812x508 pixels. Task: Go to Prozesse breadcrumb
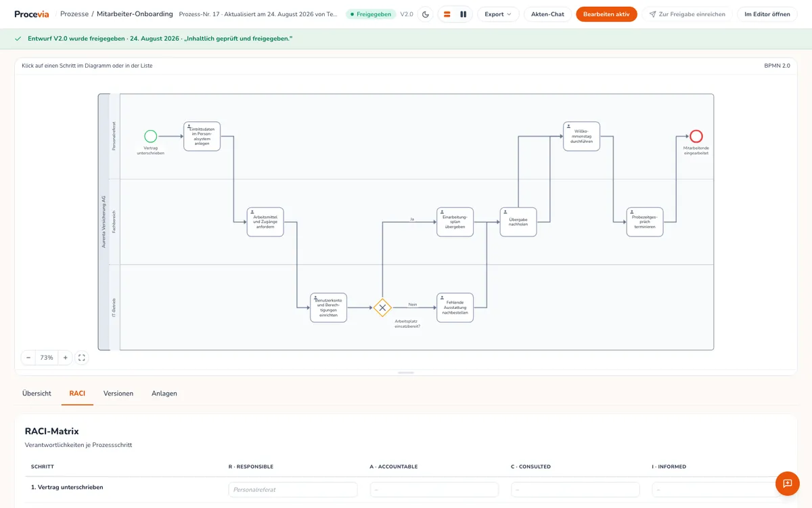tap(74, 14)
